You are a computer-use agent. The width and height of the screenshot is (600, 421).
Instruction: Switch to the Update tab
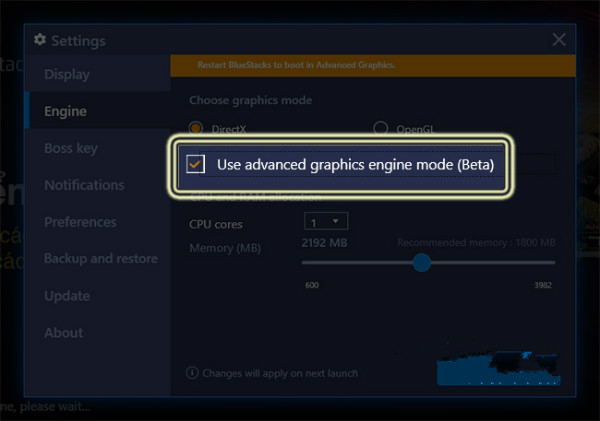67,296
